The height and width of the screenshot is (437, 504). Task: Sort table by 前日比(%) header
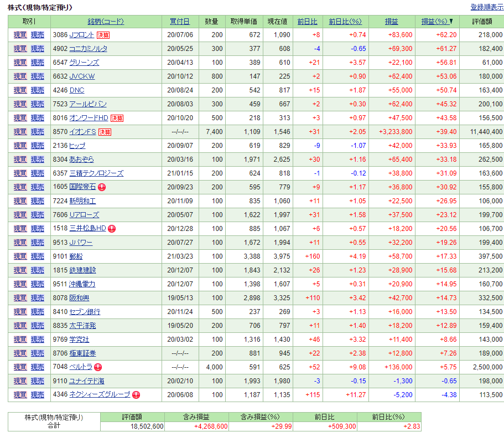pos(345,22)
